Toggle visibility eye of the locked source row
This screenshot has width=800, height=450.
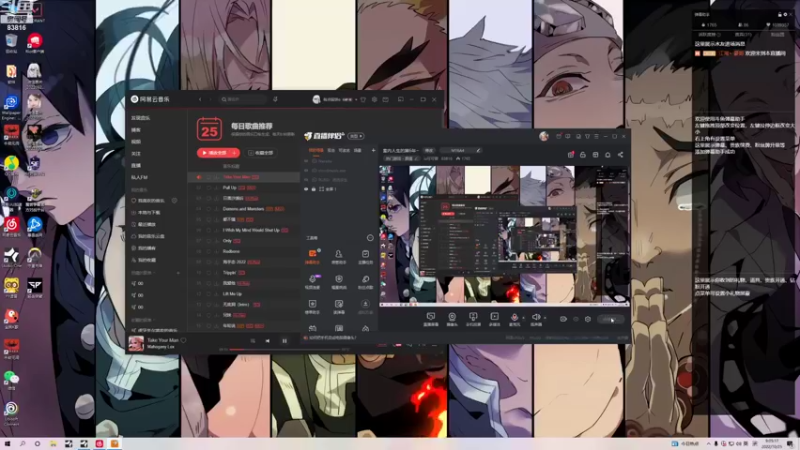point(306,189)
